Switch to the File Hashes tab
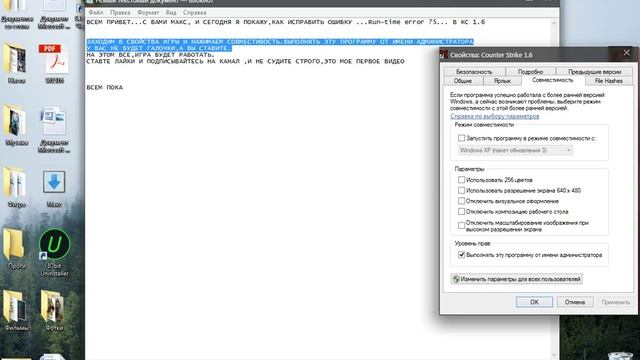This screenshot has width=640, height=360. 609,81
